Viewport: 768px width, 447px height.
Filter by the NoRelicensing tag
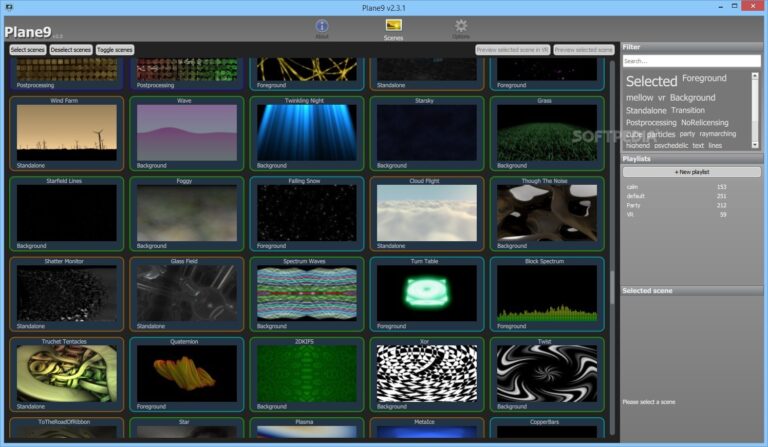point(705,122)
